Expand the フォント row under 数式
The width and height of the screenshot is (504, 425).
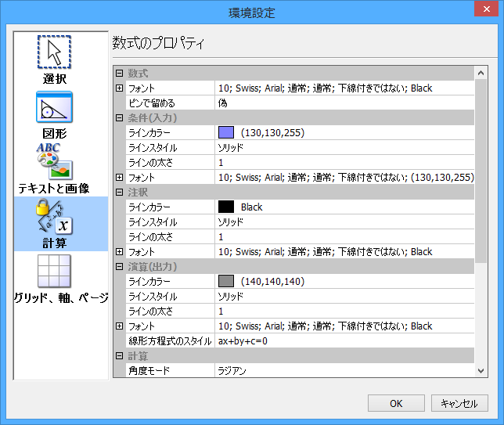pyautogui.click(x=119, y=88)
